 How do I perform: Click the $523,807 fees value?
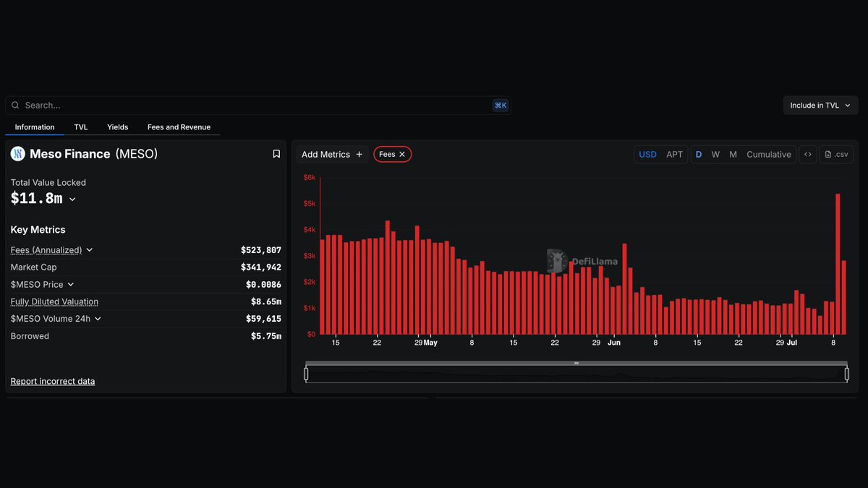(261, 250)
